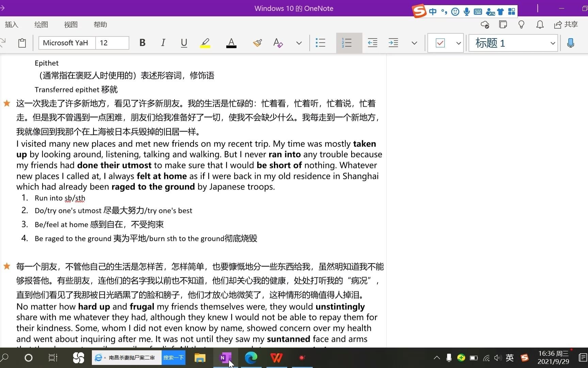This screenshot has width=588, height=368.
Task: Show hidden system tray icons
Action: [x=437, y=358]
